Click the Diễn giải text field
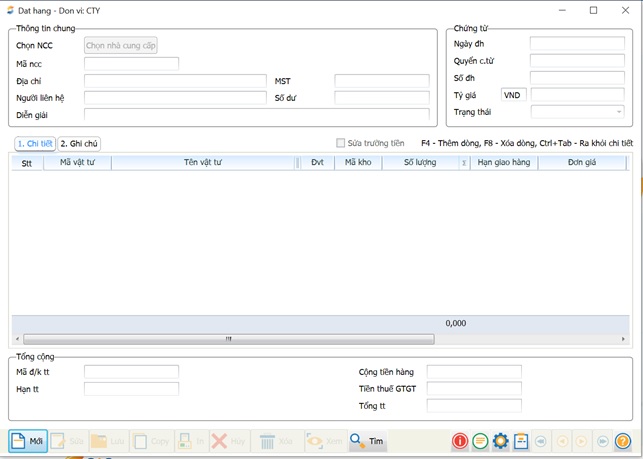643x459 pixels. (x=256, y=115)
